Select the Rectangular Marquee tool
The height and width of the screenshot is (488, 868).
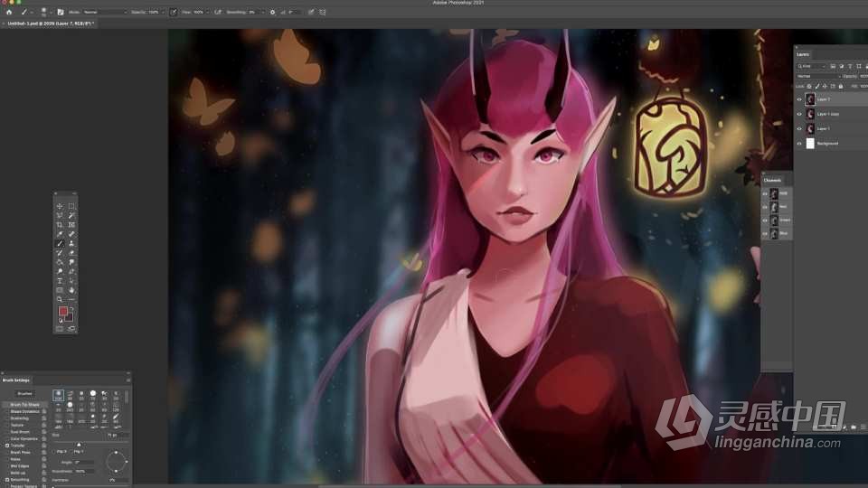tap(71, 206)
